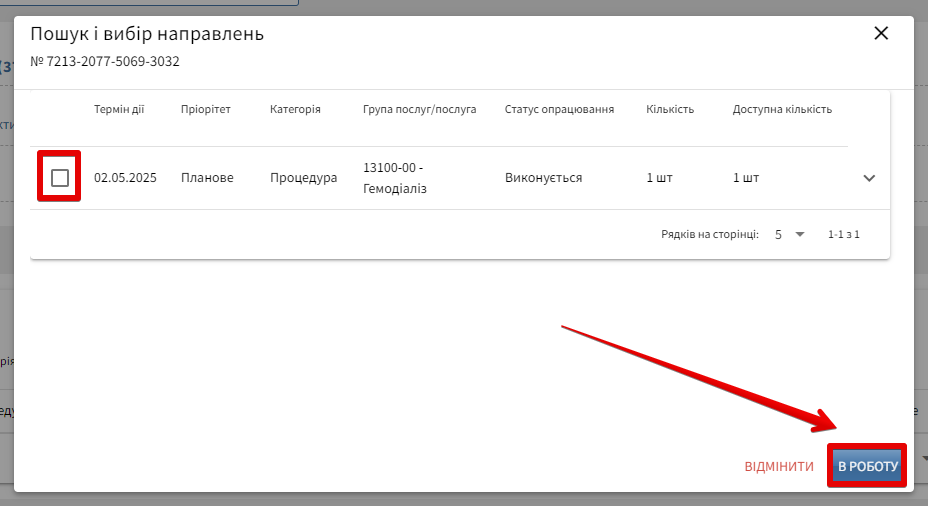
Task: Click the Статус опрацювання column header
Action: coord(559,109)
